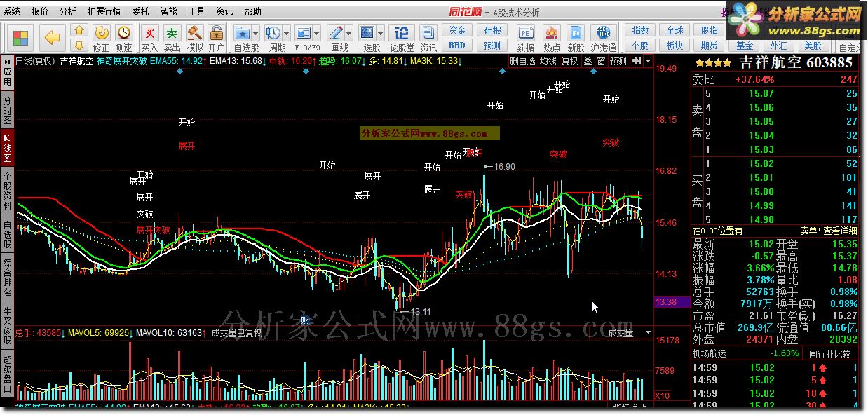Select the 画线 drawing pencil tool
This screenshot has width=868, height=415.
point(336,33)
